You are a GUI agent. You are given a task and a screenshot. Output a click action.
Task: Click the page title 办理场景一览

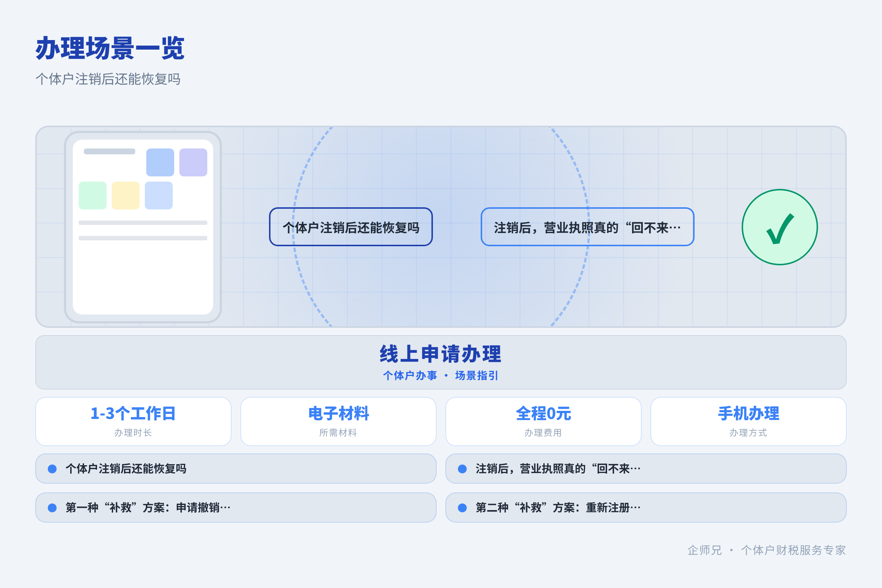tap(110, 49)
